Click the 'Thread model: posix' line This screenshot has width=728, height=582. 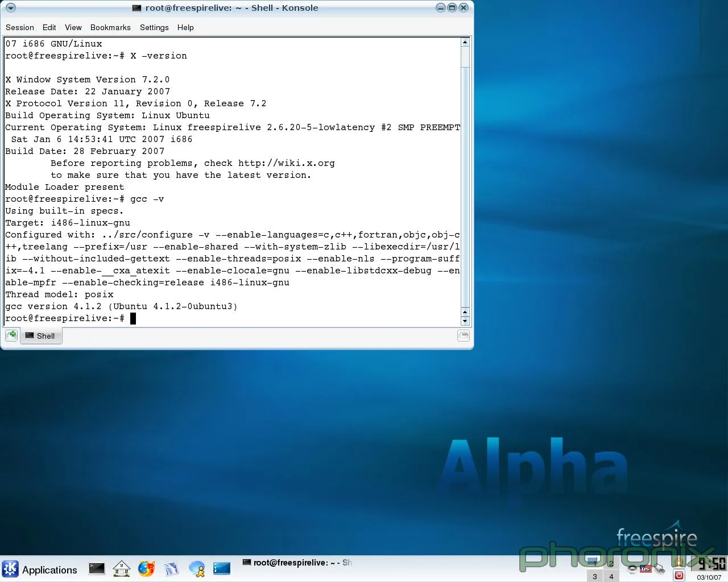(x=59, y=294)
